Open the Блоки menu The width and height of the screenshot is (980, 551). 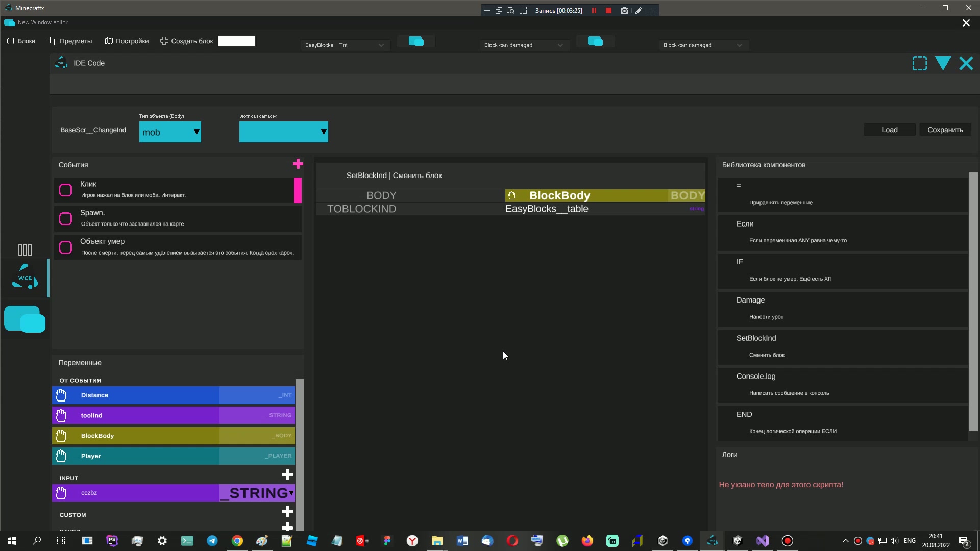pyautogui.click(x=21, y=41)
